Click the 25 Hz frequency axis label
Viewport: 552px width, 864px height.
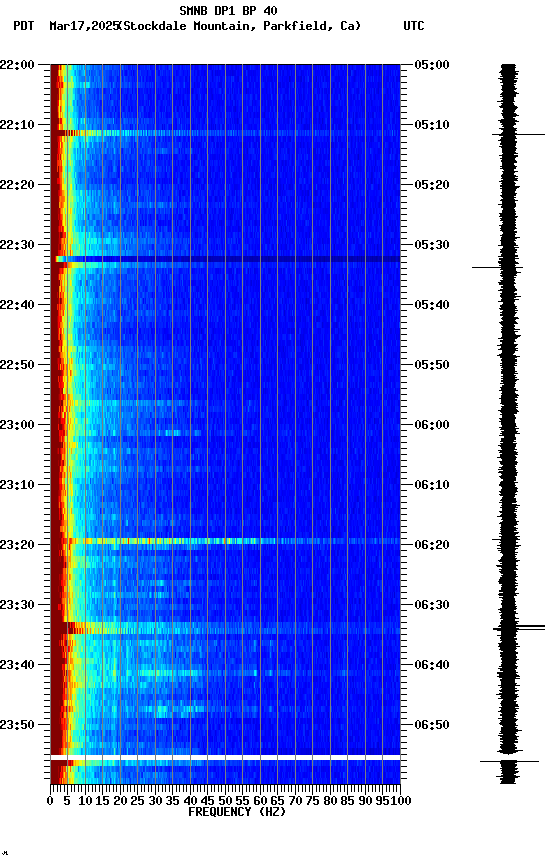(x=137, y=801)
